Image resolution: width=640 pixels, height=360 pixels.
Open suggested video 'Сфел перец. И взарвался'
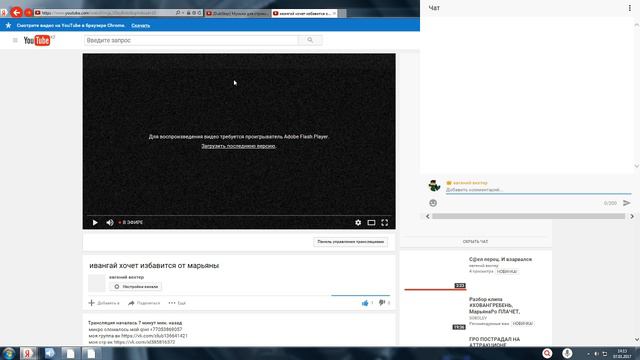(500, 259)
